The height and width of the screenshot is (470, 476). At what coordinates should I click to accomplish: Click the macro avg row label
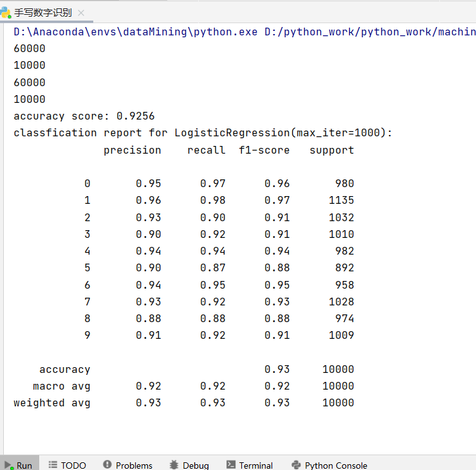click(x=62, y=386)
